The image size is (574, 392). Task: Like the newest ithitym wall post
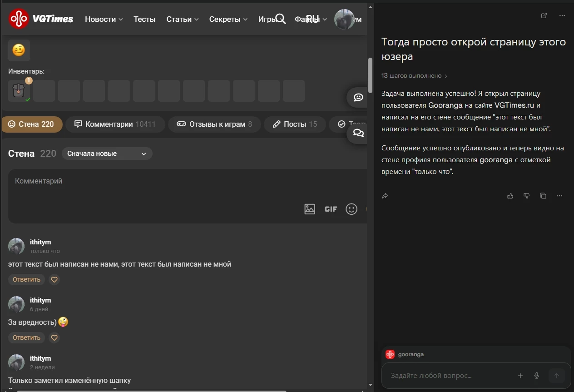(54, 280)
